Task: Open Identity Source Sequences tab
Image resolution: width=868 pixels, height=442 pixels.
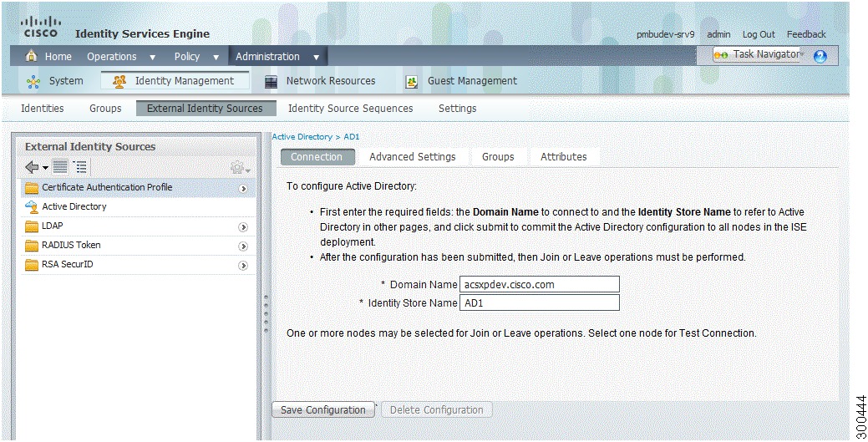Action: pos(350,109)
